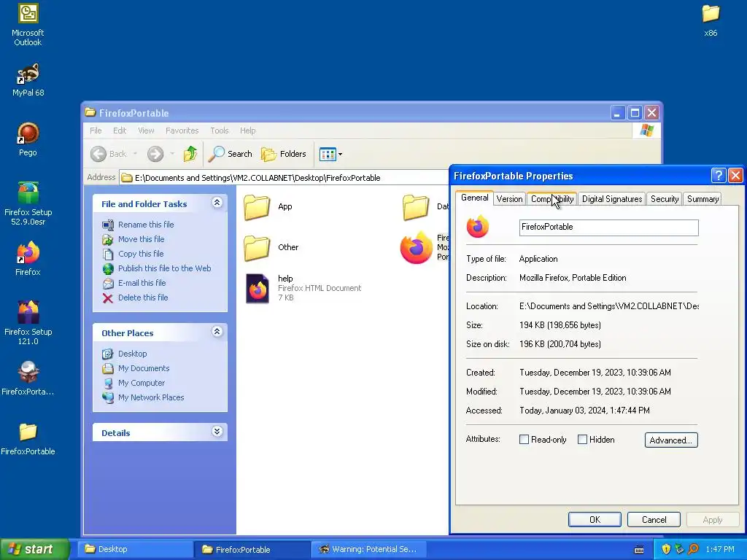Click the Back button in Explorer
This screenshot has height=560, width=747.
109,154
